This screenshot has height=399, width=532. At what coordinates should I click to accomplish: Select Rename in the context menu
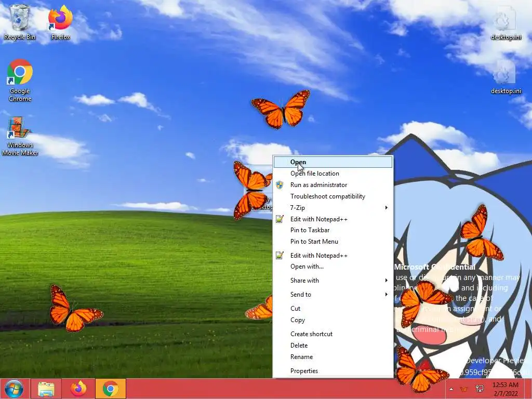click(x=333, y=356)
